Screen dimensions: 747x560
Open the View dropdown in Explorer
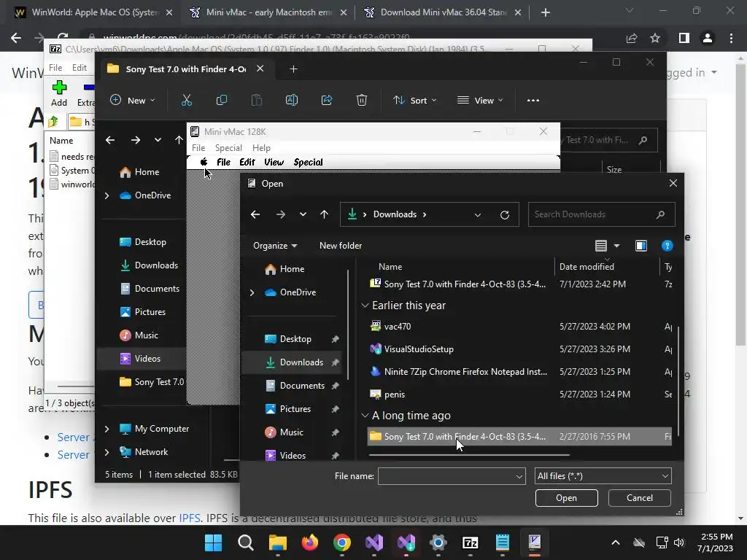[480, 101]
